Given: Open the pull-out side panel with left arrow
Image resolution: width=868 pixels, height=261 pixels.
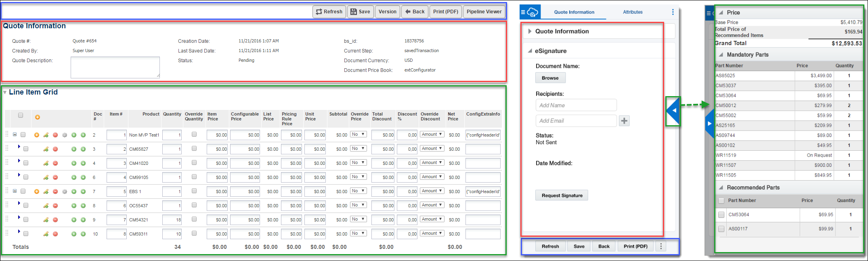Looking at the screenshot, I should click(673, 111).
